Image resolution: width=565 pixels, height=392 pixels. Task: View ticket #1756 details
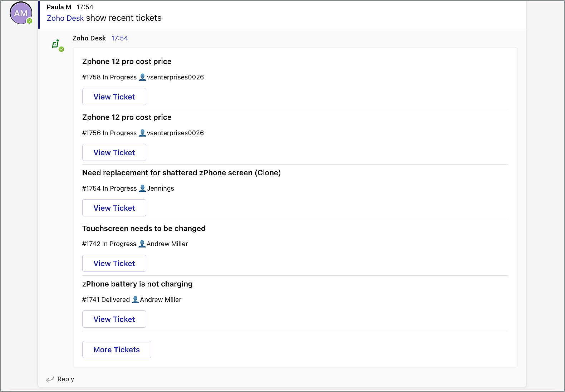point(114,152)
